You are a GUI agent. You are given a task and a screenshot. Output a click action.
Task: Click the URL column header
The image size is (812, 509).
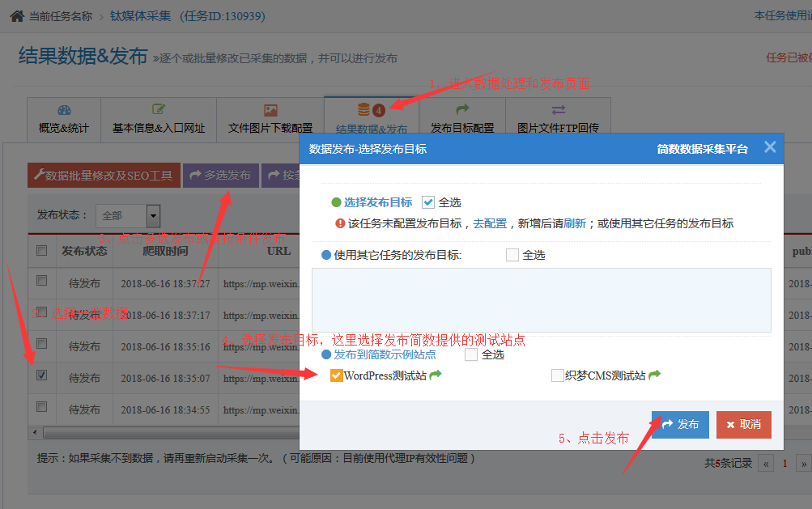click(x=278, y=251)
